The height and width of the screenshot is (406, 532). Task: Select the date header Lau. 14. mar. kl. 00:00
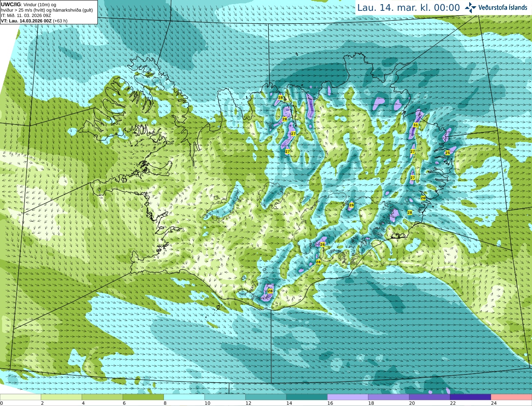[409, 8]
